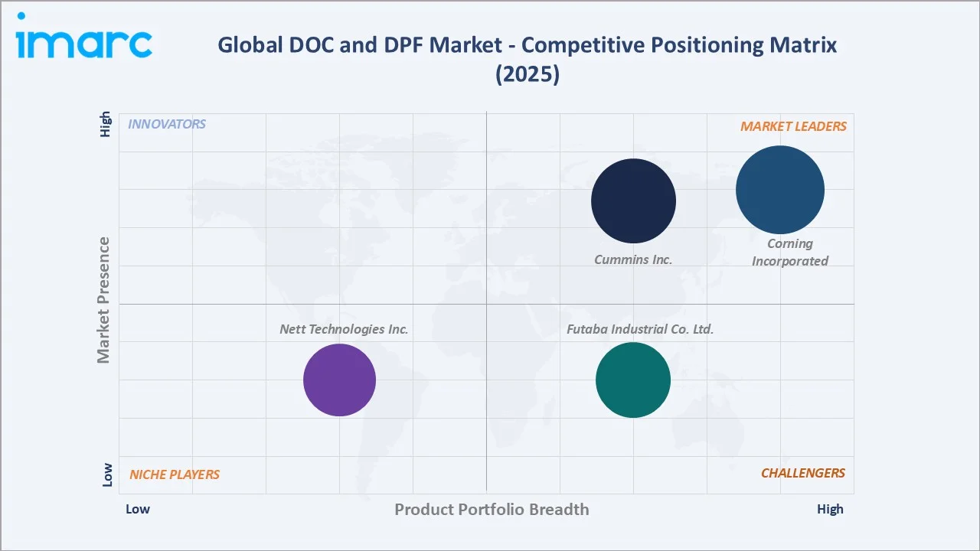
Task: Click the 'MARKET LEADERS' quadrant label
Action: [x=793, y=126]
